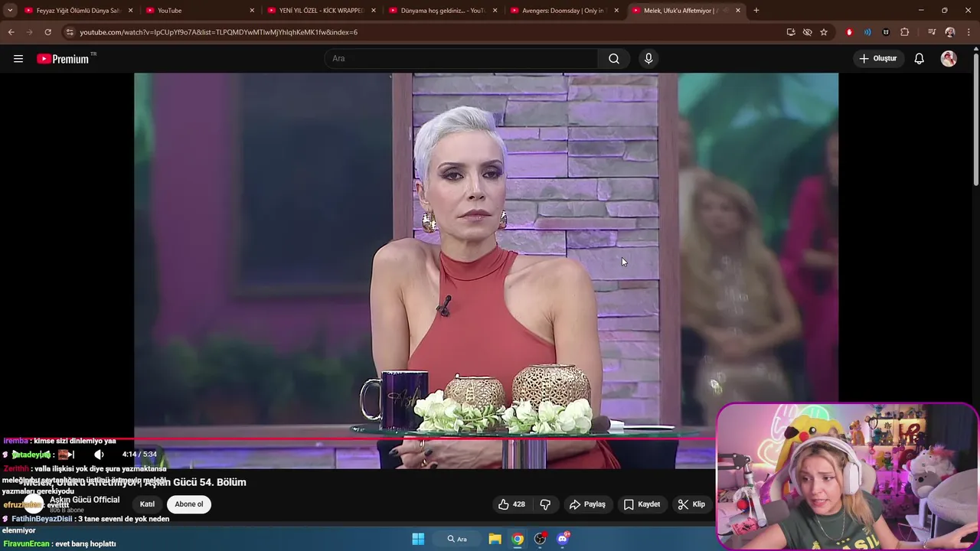Viewport: 980px width, 551px height.
Task: Open the YouTube guide hamburger menu
Action: coord(18,59)
